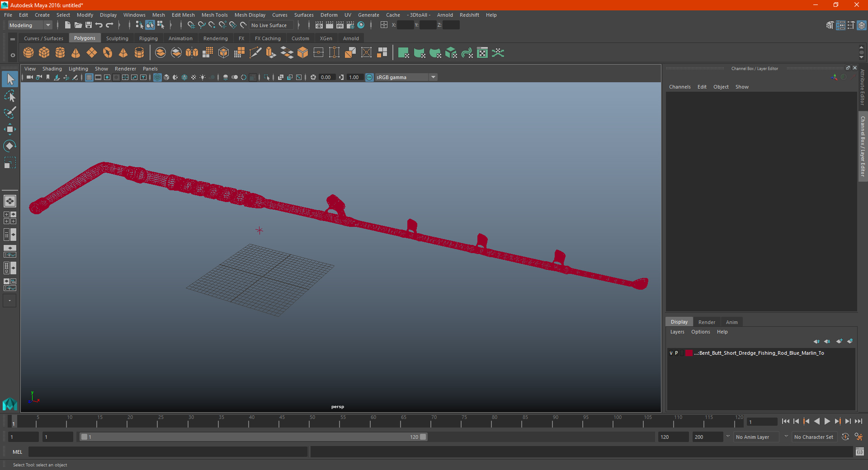The height and width of the screenshot is (470, 868).
Task: Toggle the P playback box of layer
Action: coord(676,353)
